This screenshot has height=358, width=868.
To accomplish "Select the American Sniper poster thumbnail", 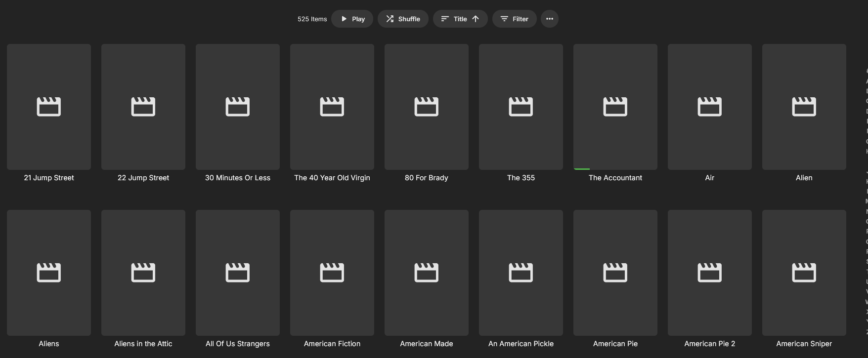I will [x=804, y=273].
